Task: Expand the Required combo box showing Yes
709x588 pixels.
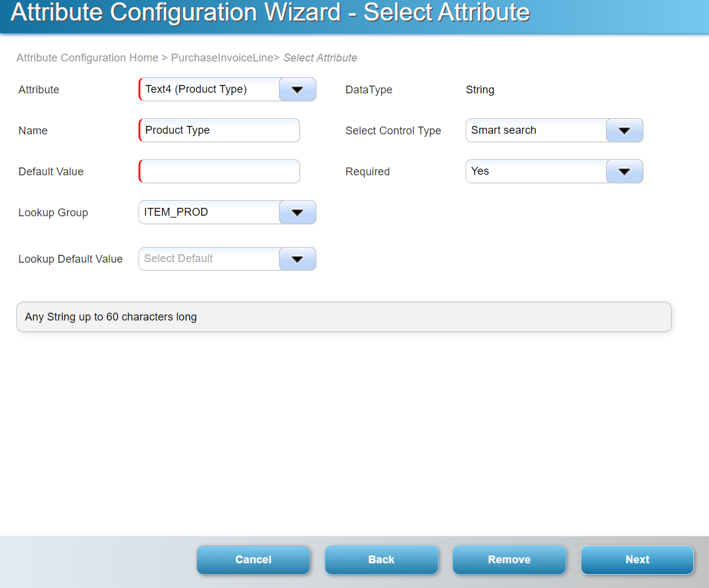Action: (x=536, y=171)
